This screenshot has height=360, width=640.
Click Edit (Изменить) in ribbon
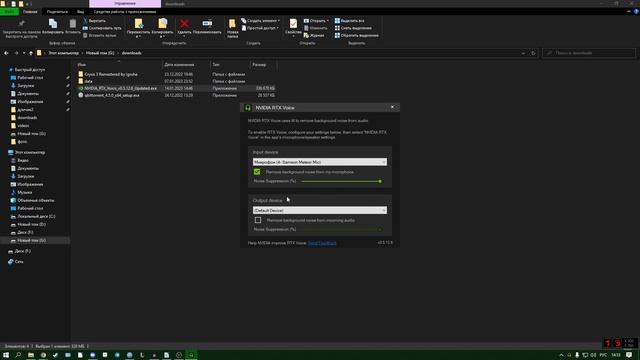(315, 28)
